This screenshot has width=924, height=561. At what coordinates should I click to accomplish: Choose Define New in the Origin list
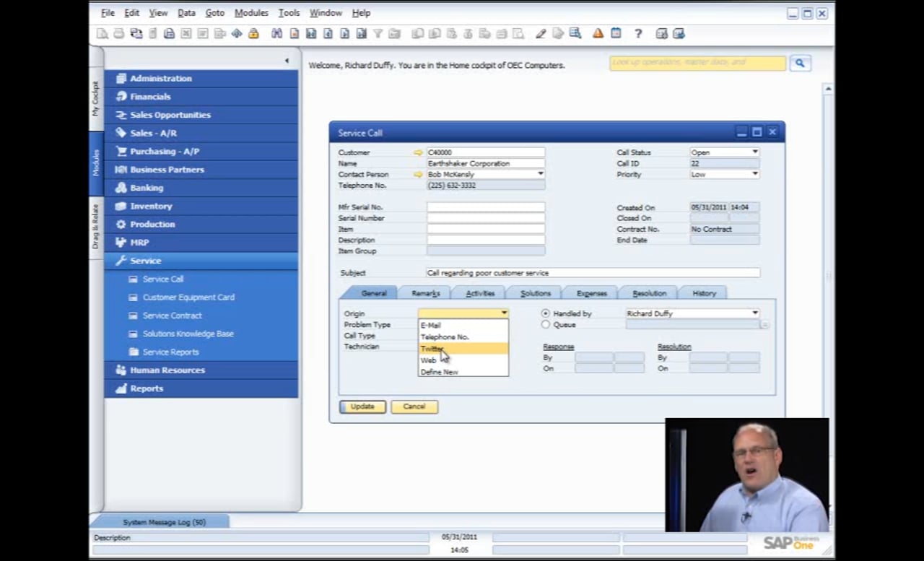[x=463, y=372]
